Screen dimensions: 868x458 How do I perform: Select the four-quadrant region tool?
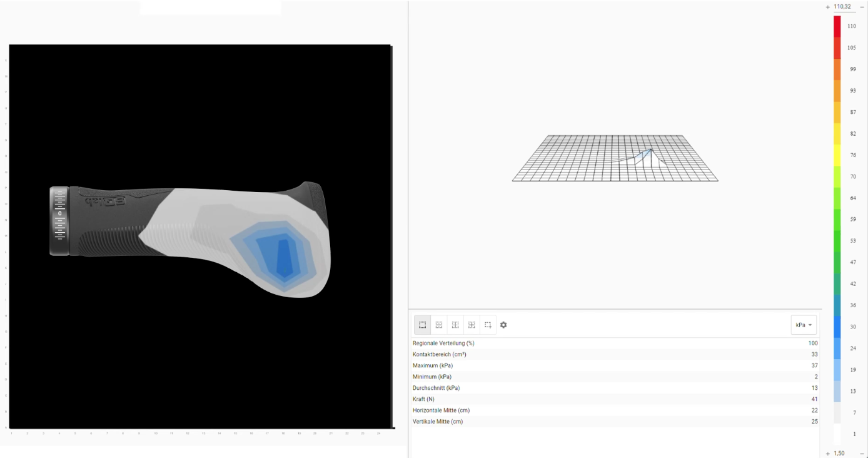472,325
